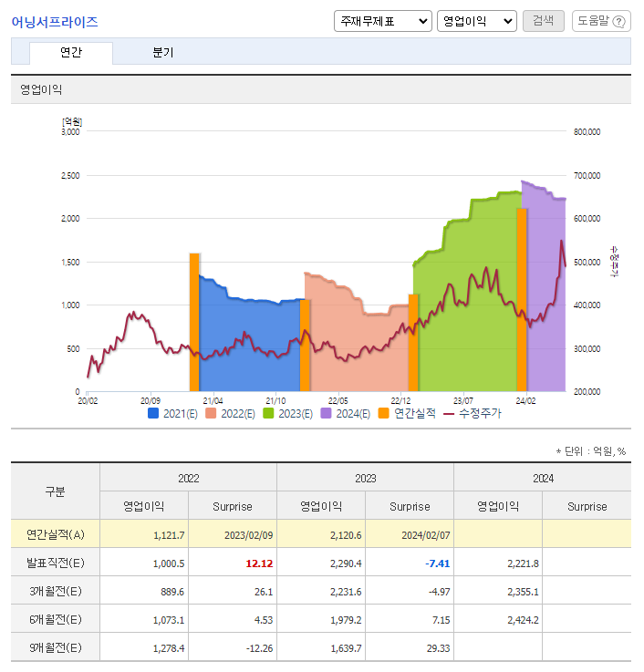Click the 29.33 surprise cell

click(x=410, y=647)
